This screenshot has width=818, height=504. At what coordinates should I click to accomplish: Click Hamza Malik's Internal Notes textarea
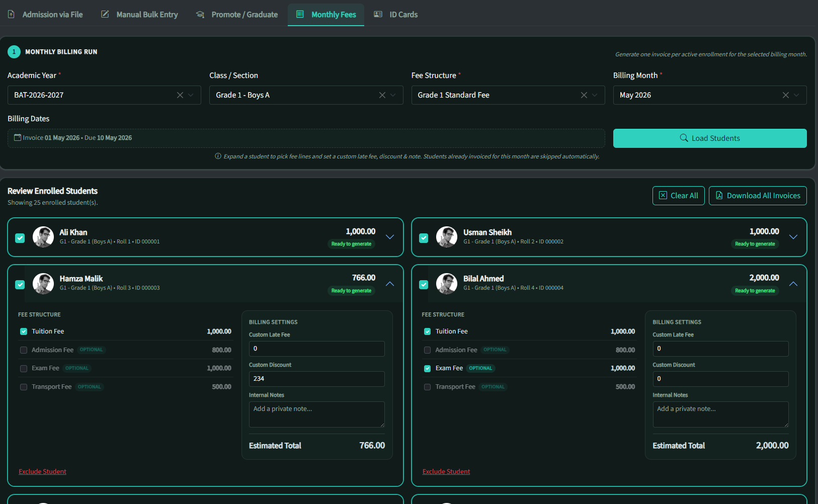pyautogui.click(x=317, y=414)
